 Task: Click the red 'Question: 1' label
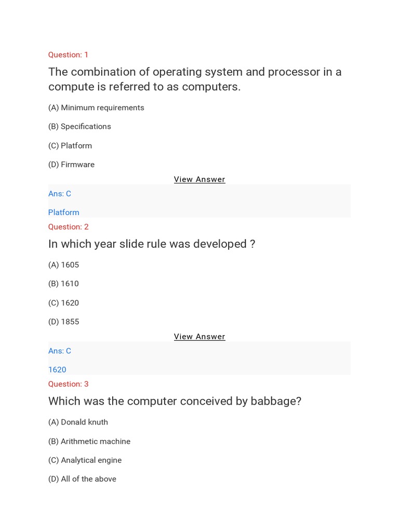tap(68, 55)
